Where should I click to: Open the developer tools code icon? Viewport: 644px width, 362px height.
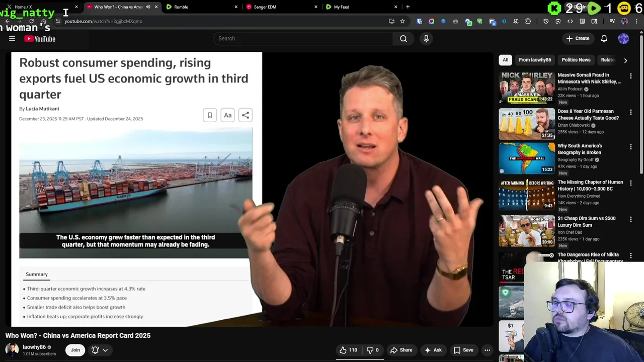[x=570, y=21]
